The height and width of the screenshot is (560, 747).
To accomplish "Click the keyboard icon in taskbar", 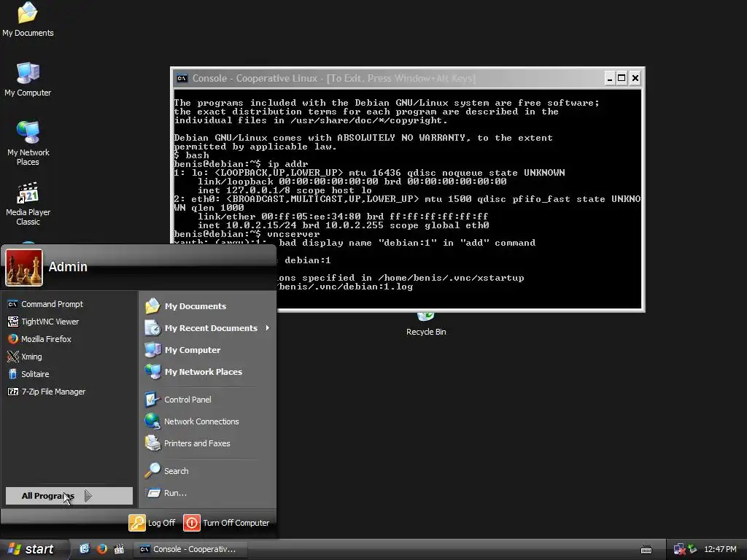I will [646, 550].
